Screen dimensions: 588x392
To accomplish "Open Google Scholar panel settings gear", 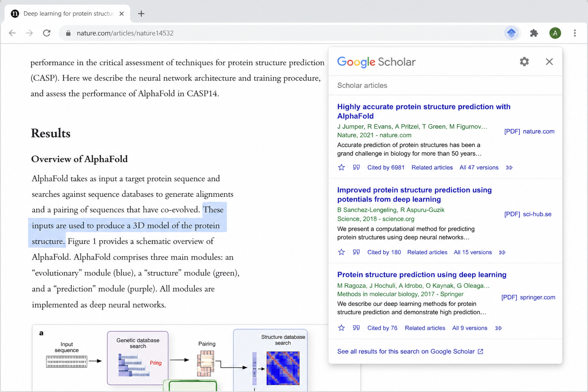I will [x=524, y=62].
